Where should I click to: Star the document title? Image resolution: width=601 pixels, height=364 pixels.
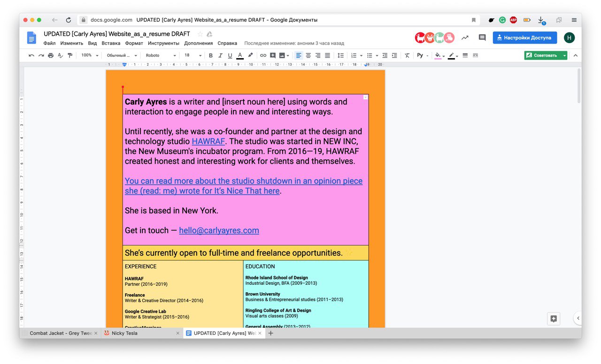pyautogui.click(x=200, y=34)
